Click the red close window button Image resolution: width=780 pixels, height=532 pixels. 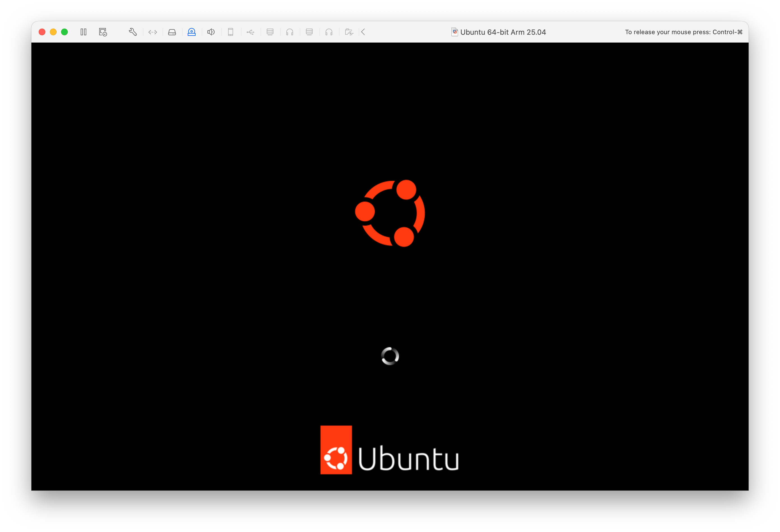[x=42, y=32]
